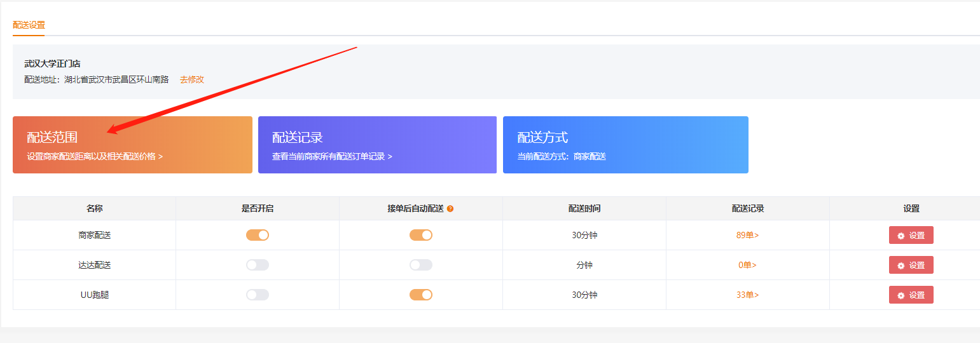The width and height of the screenshot is (980, 343).
Task: View the 33单 records for UU跑腿
Action: click(747, 295)
